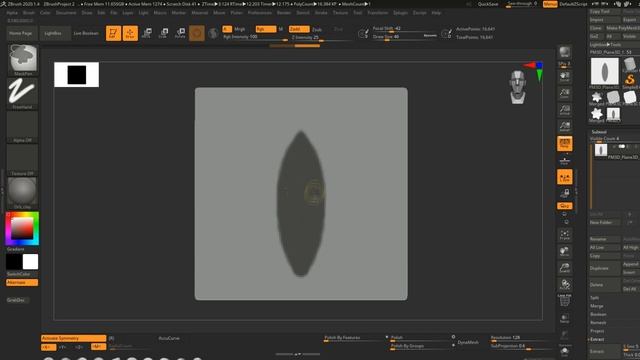This screenshot has height=360, width=640.
Task: Click the Frame icon
Action: pos(564,234)
